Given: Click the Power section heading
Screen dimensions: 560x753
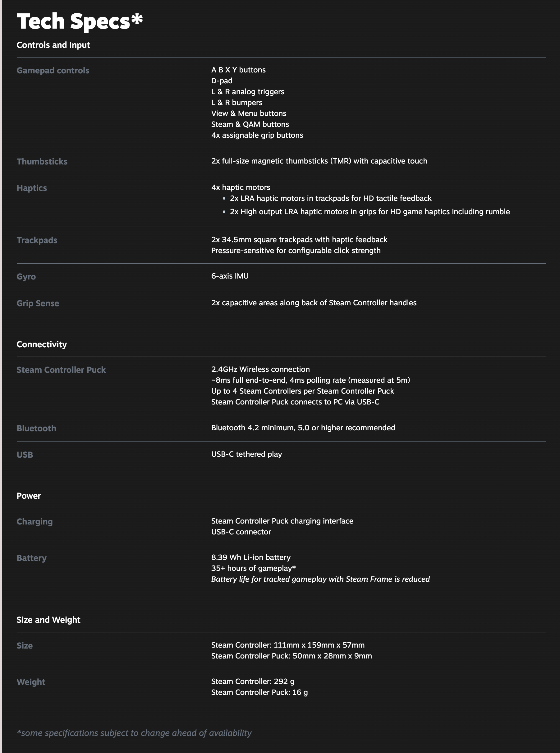Looking at the screenshot, I should coord(29,496).
